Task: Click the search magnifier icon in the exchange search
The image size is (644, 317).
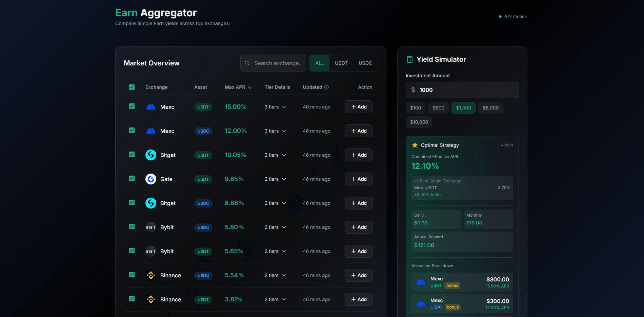Action: (x=247, y=63)
